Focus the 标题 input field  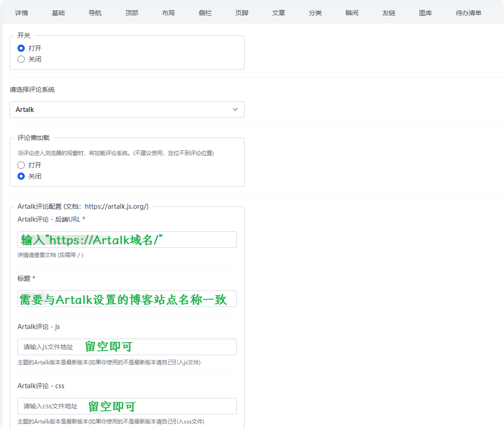coord(127,299)
